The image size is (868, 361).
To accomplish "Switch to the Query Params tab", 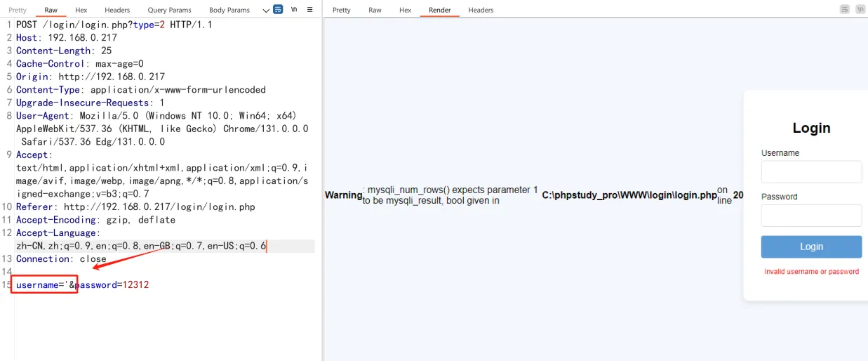I will click(x=170, y=11).
